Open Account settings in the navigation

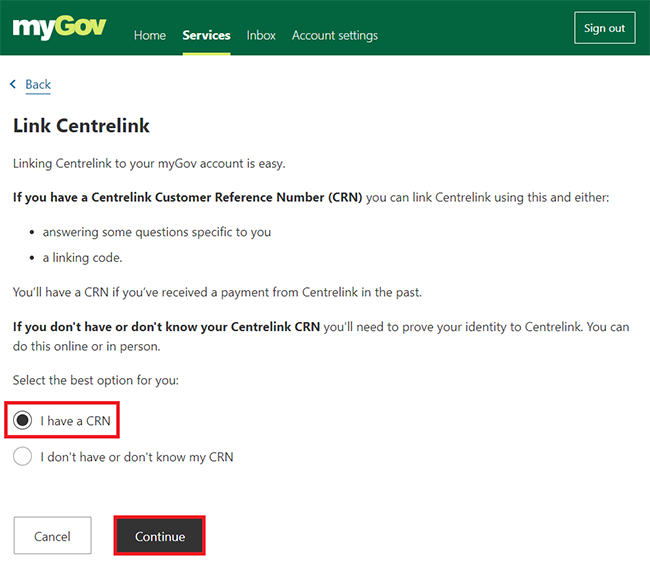click(x=335, y=36)
